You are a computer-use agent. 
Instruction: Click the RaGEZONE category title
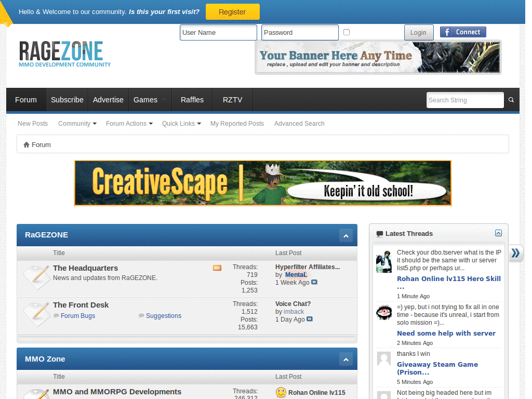click(x=46, y=235)
